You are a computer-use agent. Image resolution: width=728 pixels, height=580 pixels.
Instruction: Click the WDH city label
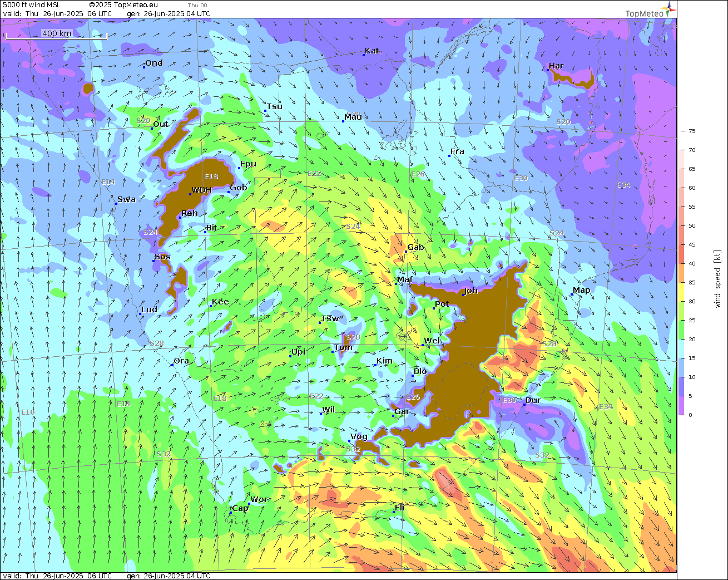click(202, 190)
